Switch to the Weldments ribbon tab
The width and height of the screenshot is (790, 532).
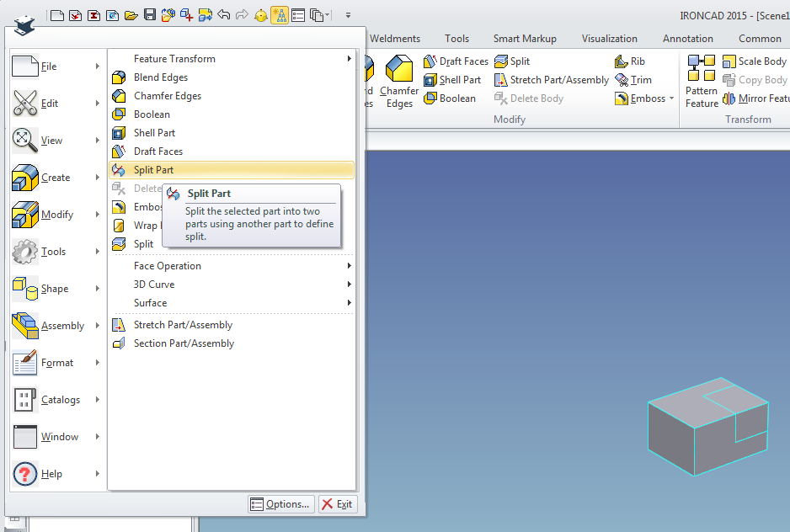click(x=395, y=39)
